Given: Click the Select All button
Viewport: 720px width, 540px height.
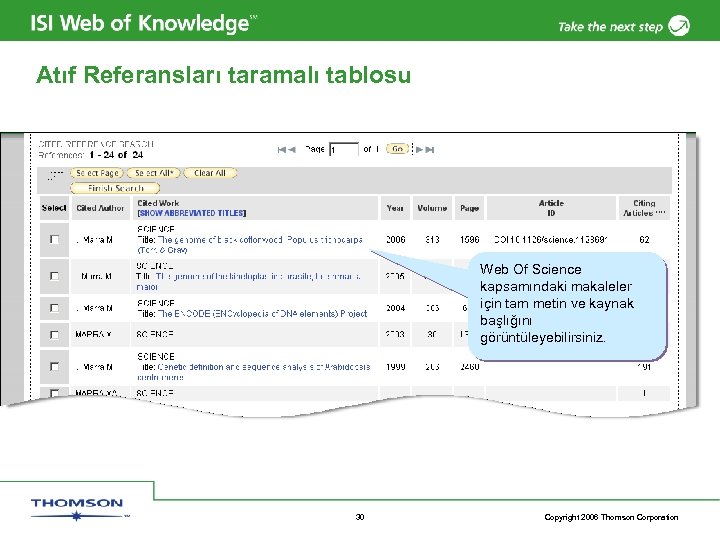Looking at the screenshot, I should [x=154, y=173].
